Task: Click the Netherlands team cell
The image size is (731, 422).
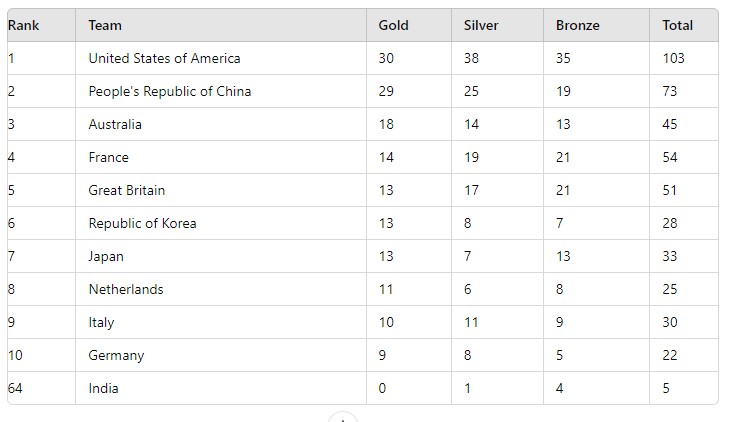Action: tap(126, 289)
